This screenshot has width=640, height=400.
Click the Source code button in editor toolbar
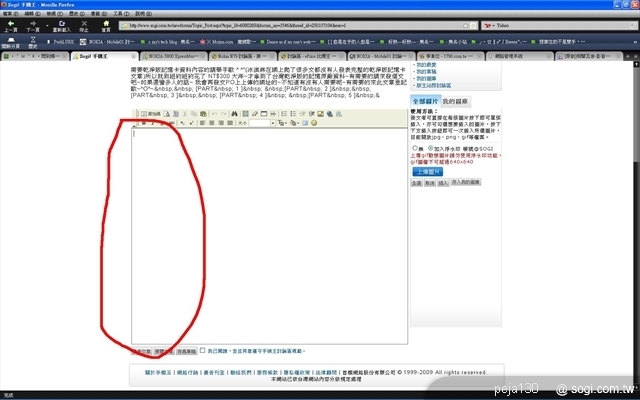151,115
